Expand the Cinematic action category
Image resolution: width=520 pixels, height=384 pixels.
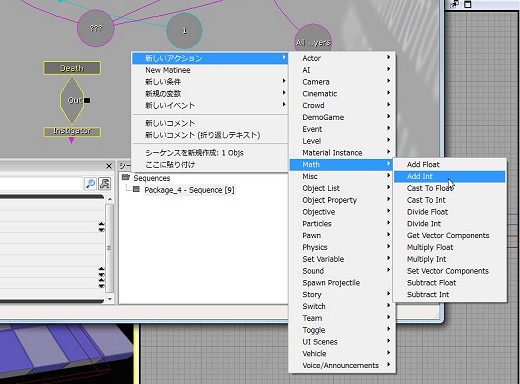pos(342,94)
